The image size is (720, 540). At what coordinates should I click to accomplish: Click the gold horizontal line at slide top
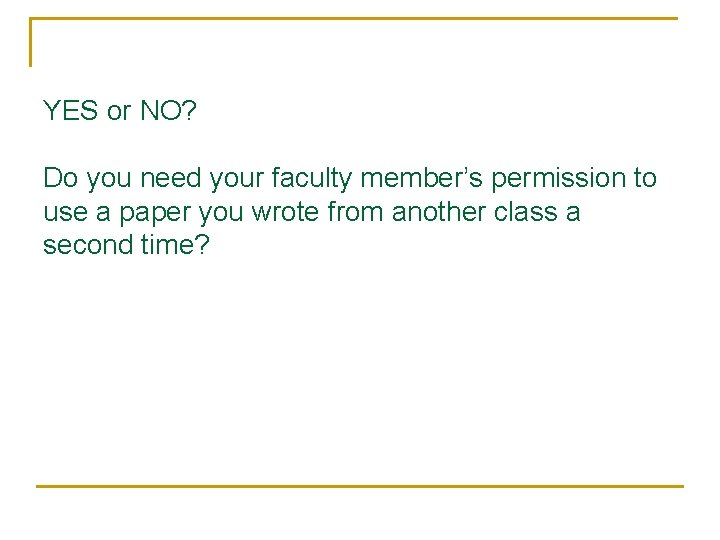coord(360,18)
